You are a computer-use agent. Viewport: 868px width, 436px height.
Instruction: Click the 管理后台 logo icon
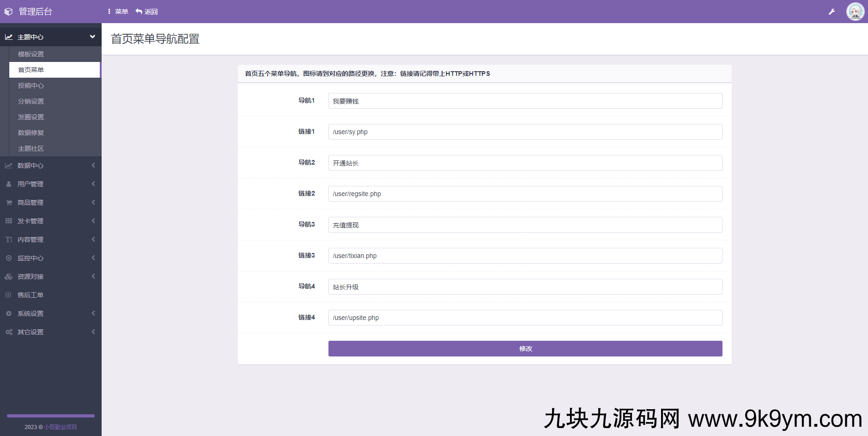8,11
